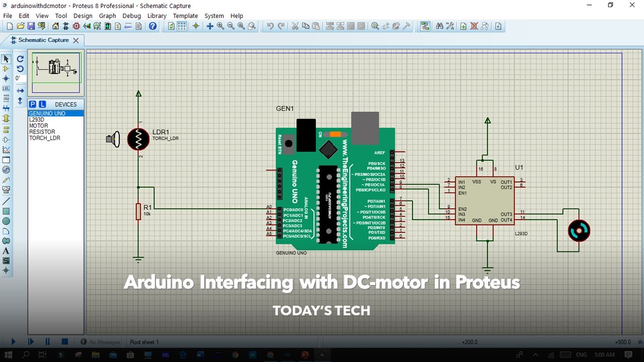Open the Template menu
The width and height of the screenshot is (644, 362).
point(186,16)
